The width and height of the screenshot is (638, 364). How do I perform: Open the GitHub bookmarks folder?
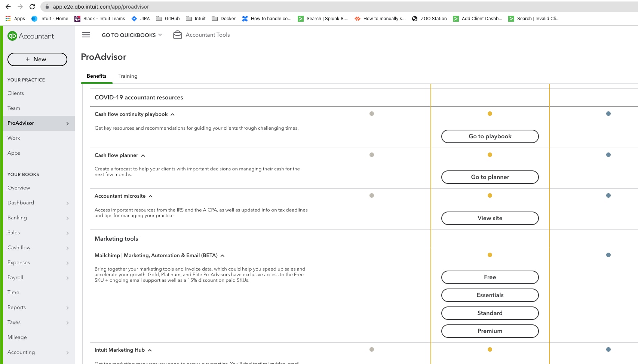point(168,18)
